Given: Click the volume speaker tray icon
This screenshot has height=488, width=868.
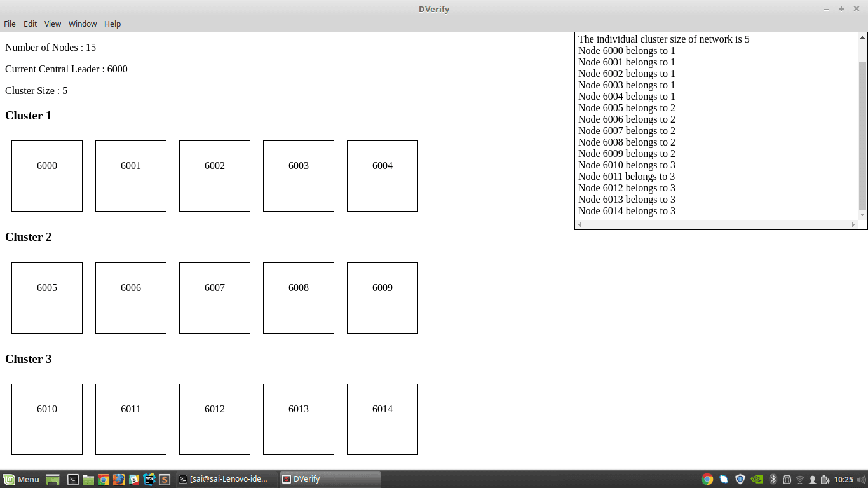Looking at the screenshot, I should pos(860,480).
